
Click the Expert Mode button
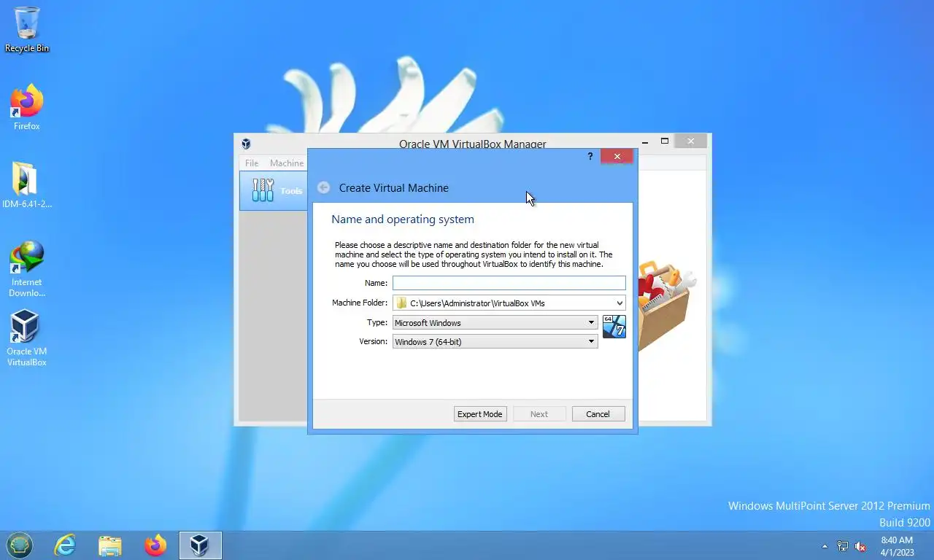pyautogui.click(x=480, y=414)
